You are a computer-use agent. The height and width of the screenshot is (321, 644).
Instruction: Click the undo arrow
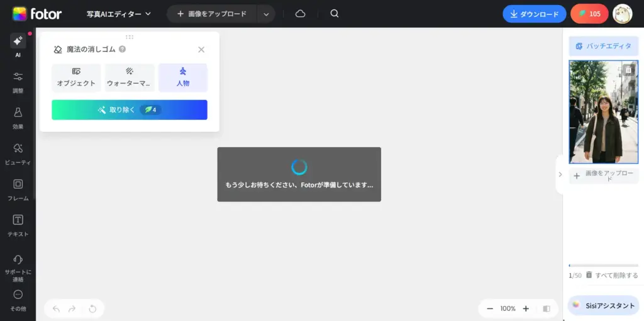pos(56,309)
